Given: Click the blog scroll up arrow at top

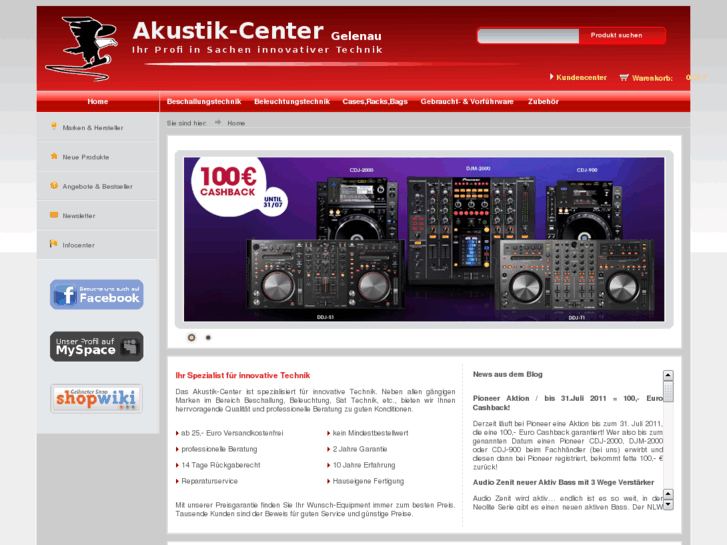Looking at the screenshot, I should click(x=668, y=375).
